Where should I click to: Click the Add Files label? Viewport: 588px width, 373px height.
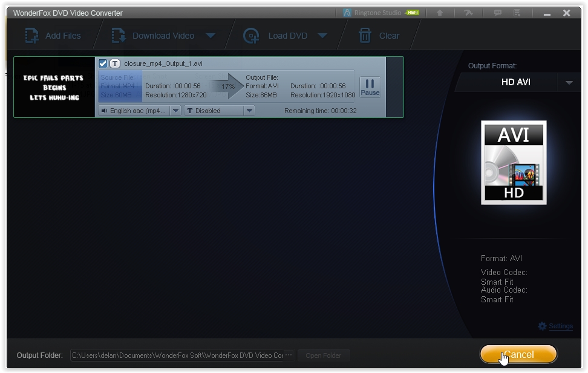pos(63,36)
